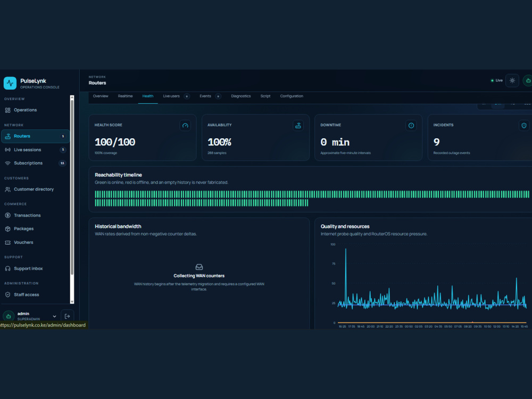Click the 288 samples label

coord(217,153)
